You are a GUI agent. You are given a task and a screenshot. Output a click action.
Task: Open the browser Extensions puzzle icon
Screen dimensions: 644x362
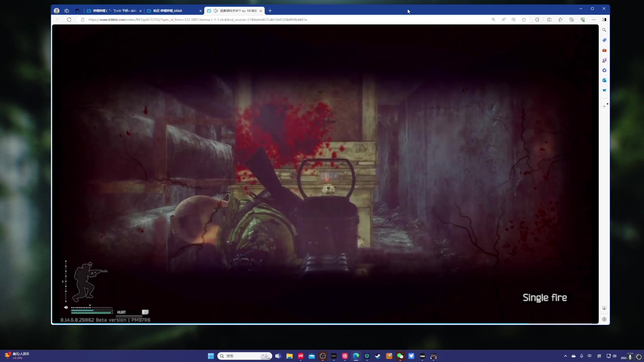tap(537, 19)
